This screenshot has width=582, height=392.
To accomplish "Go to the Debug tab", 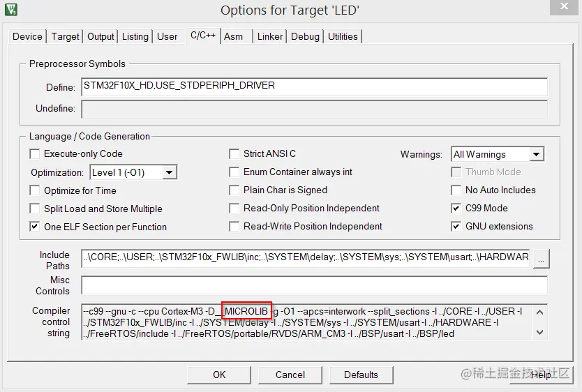I will (305, 36).
